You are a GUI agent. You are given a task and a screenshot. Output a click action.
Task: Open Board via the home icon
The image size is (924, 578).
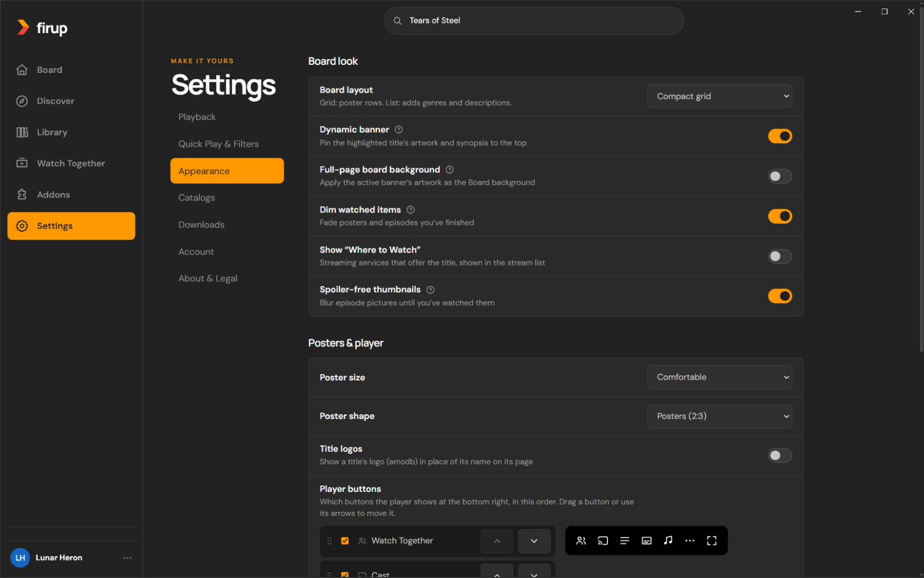(22, 70)
